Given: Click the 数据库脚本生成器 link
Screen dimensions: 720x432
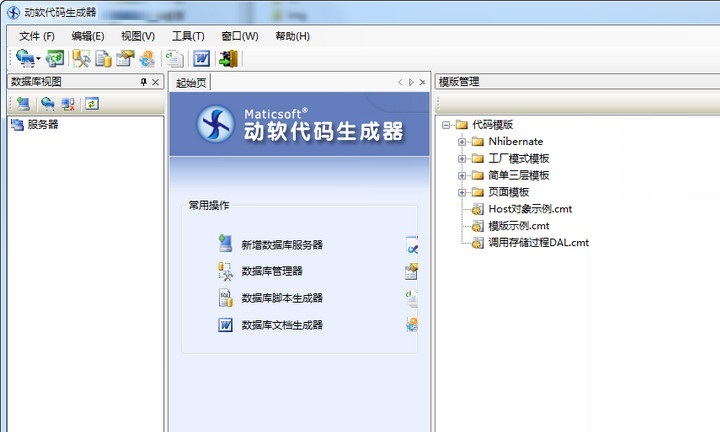Looking at the screenshot, I should [282, 298].
